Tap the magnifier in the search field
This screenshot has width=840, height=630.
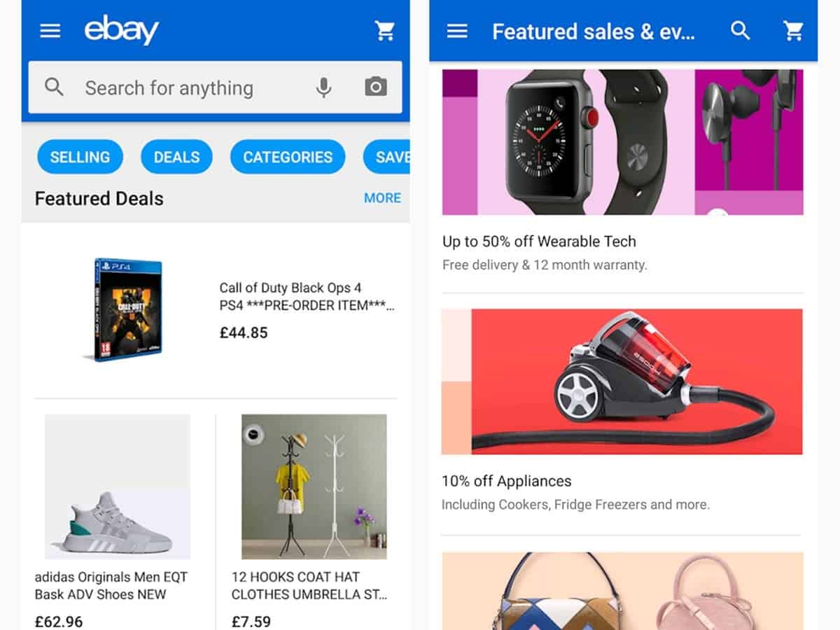(x=54, y=87)
